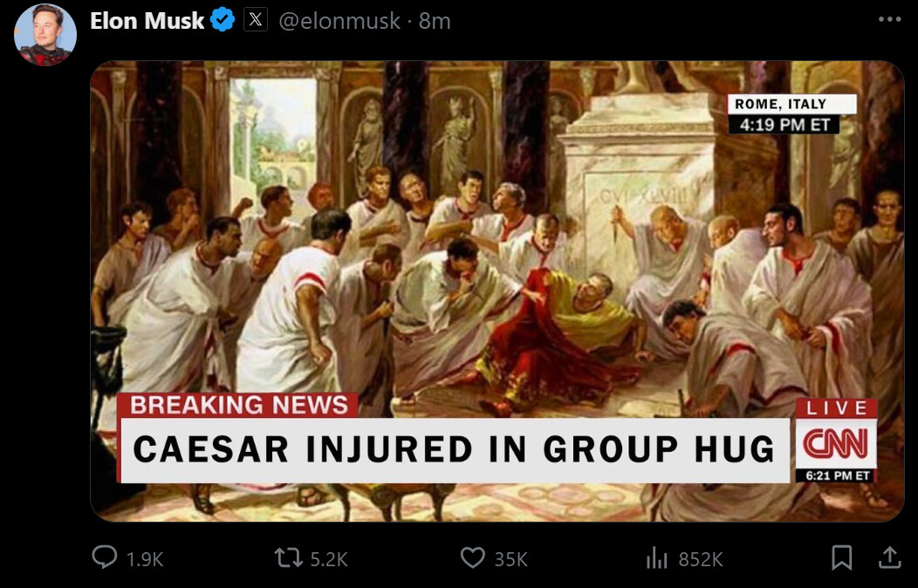Click the Elon Musk display name
Image resolution: width=918 pixels, height=588 pixels.
(x=147, y=20)
